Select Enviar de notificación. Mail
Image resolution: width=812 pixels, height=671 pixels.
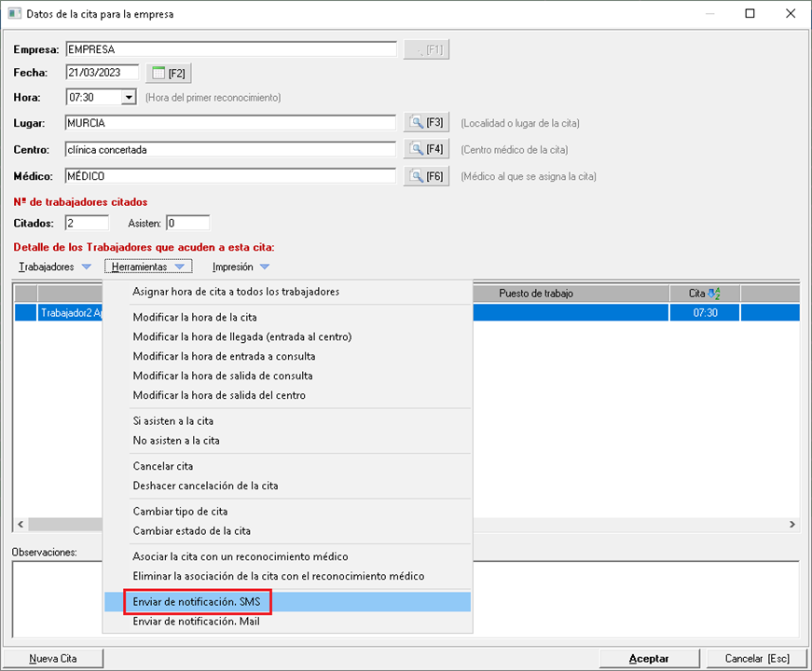pos(197,622)
